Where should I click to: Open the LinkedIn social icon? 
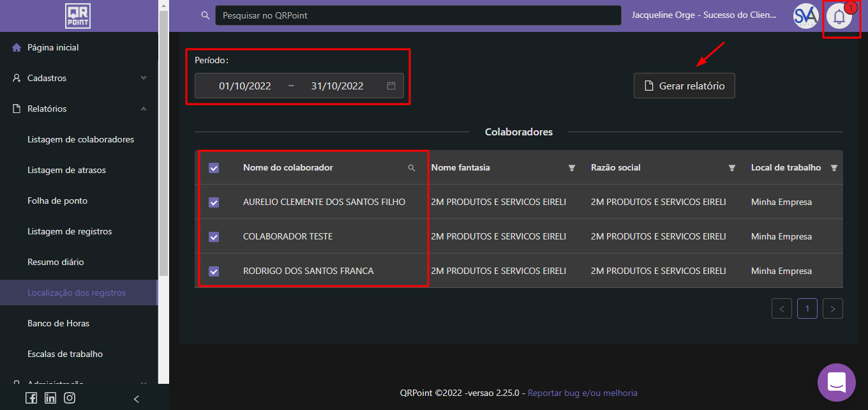coord(50,398)
